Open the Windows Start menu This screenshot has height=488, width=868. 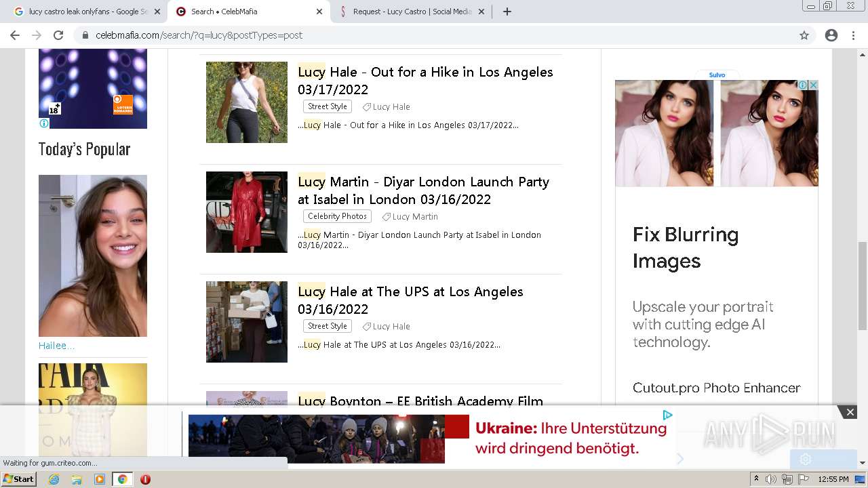point(19,479)
